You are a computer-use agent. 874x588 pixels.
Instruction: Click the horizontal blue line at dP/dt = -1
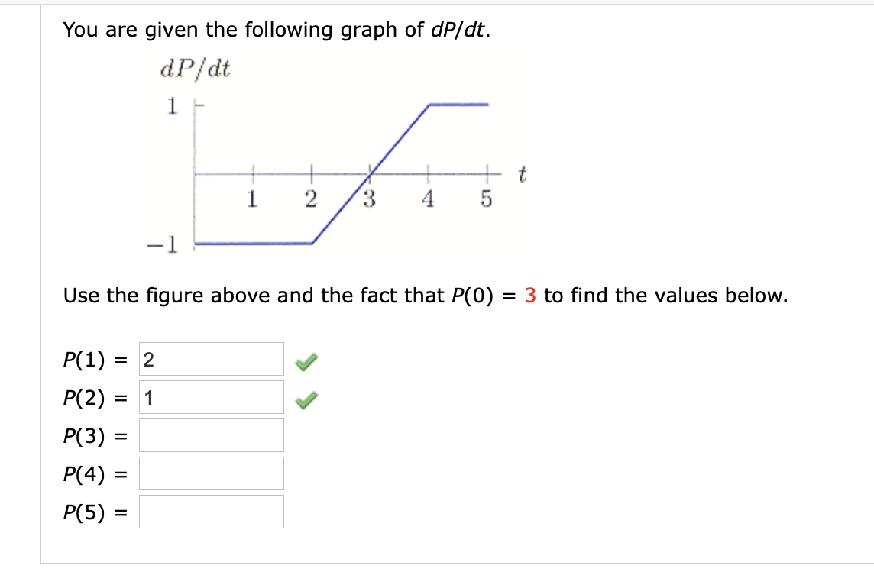[x=252, y=244]
